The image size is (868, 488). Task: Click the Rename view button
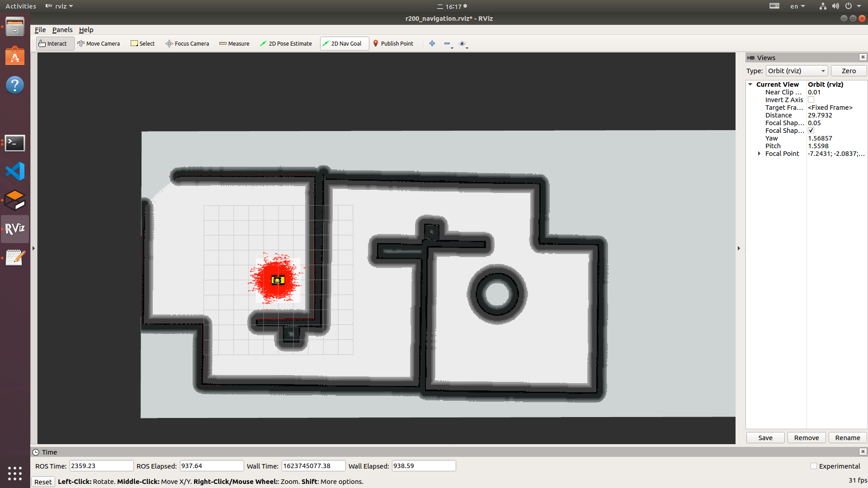point(847,437)
